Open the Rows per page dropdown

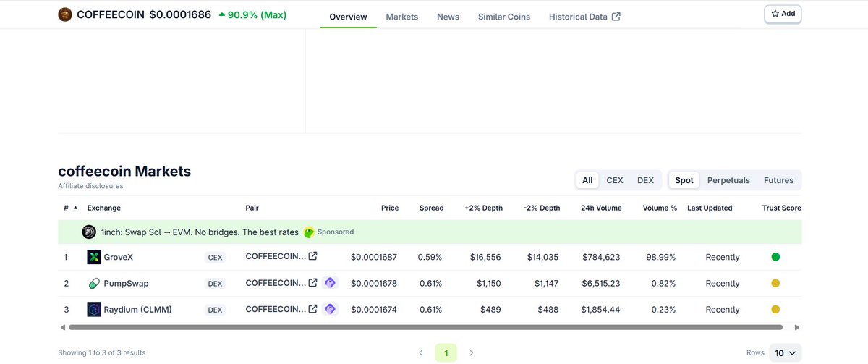click(x=785, y=352)
